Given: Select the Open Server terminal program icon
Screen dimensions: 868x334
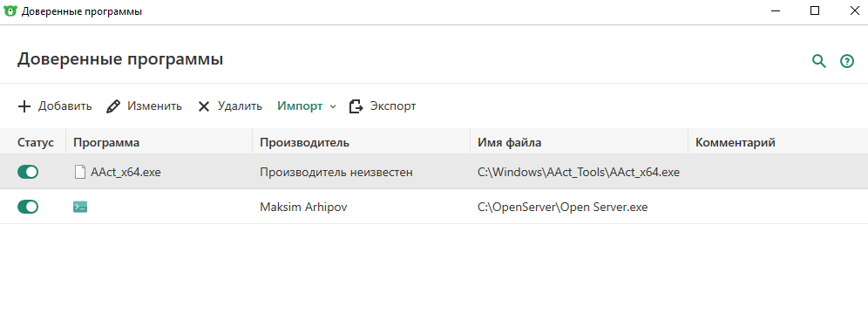Looking at the screenshot, I should tap(80, 208).
